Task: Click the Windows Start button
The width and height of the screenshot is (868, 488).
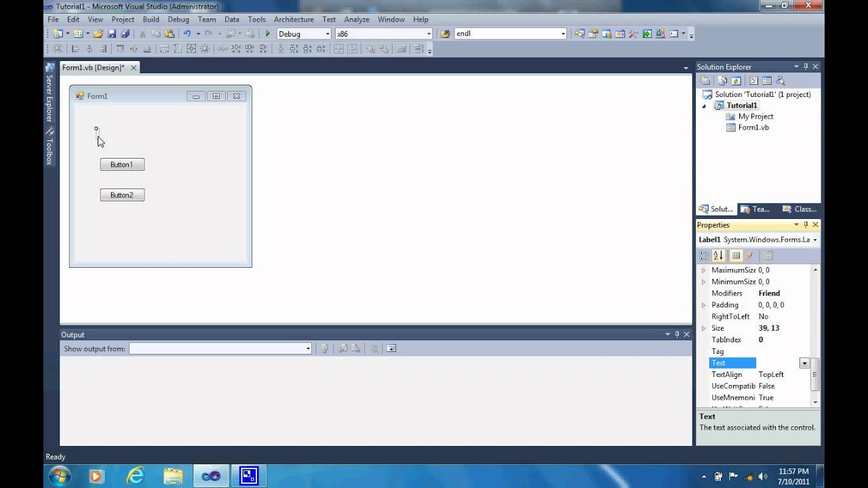Action: pyautogui.click(x=60, y=476)
